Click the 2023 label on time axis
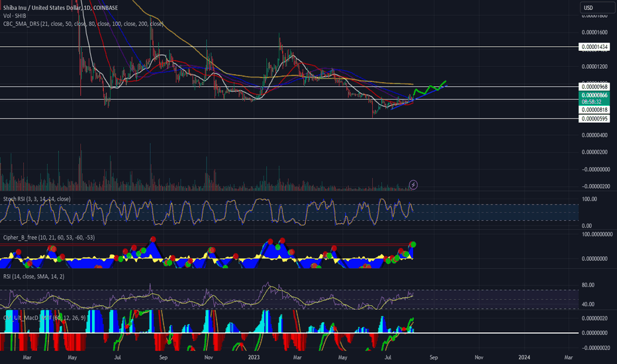This screenshot has width=617, height=364. [254, 357]
